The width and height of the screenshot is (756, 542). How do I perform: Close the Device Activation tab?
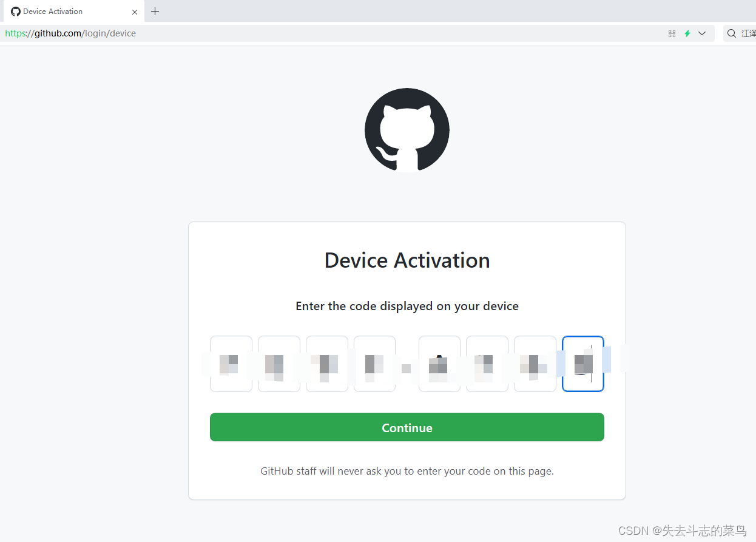pos(135,12)
